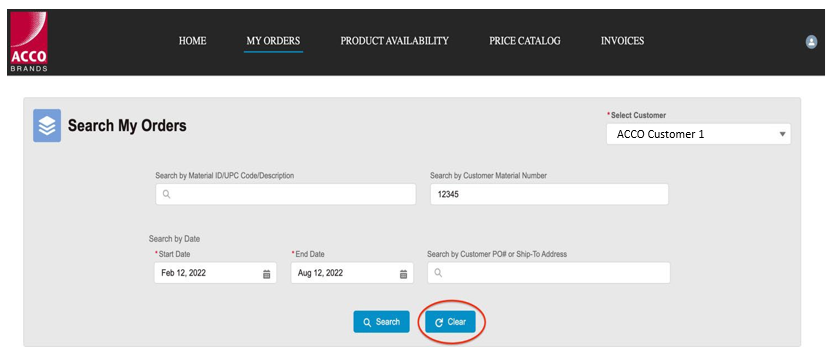Click the Search button

point(381,322)
